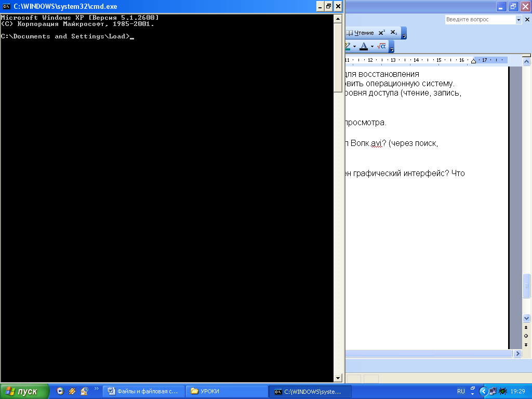
Task: Apply superscript formatting in Word toolbar
Action: [382, 33]
